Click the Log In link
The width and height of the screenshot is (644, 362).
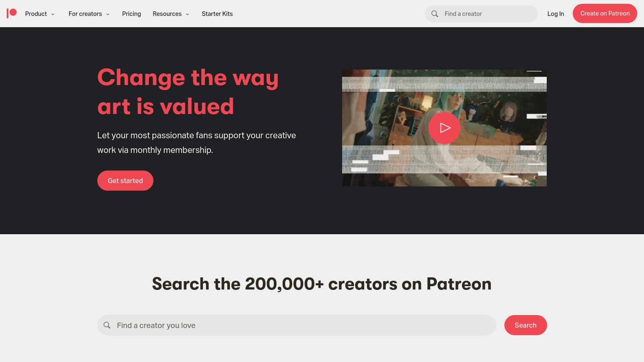click(556, 14)
